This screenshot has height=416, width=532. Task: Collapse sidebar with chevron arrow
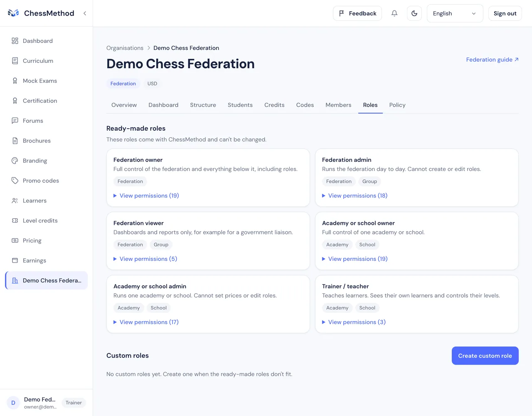[85, 13]
